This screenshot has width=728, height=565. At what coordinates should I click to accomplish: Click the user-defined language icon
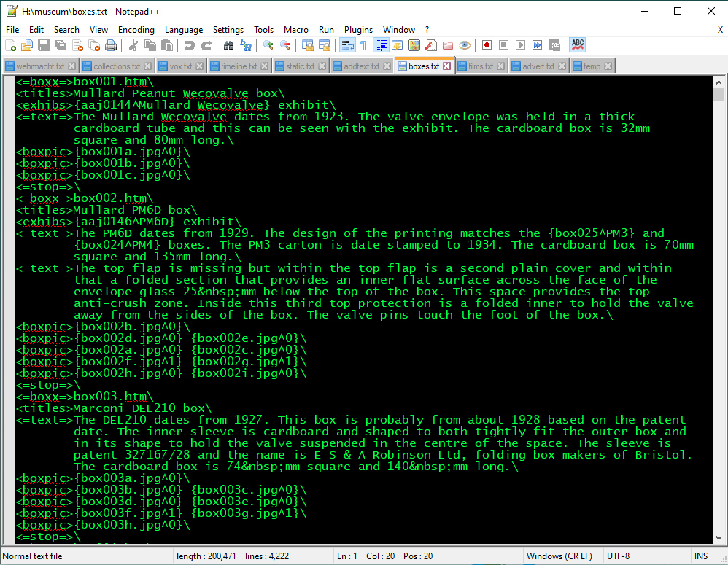point(397,45)
